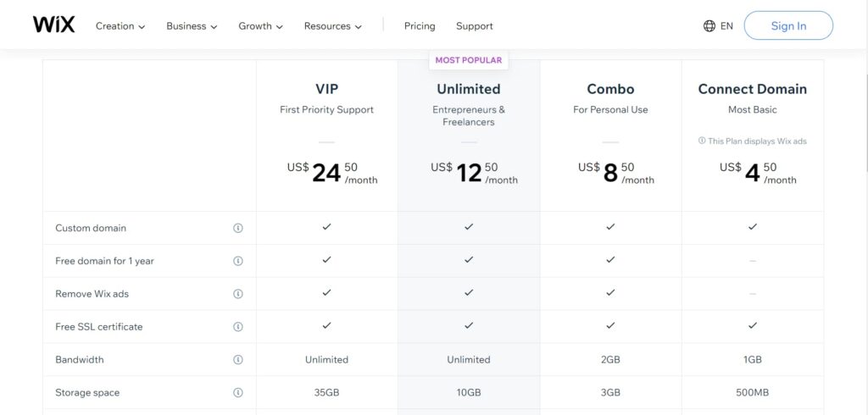Click Combo bandwidth value '2GB'
The image size is (868, 415).
[x=610, y=360]
